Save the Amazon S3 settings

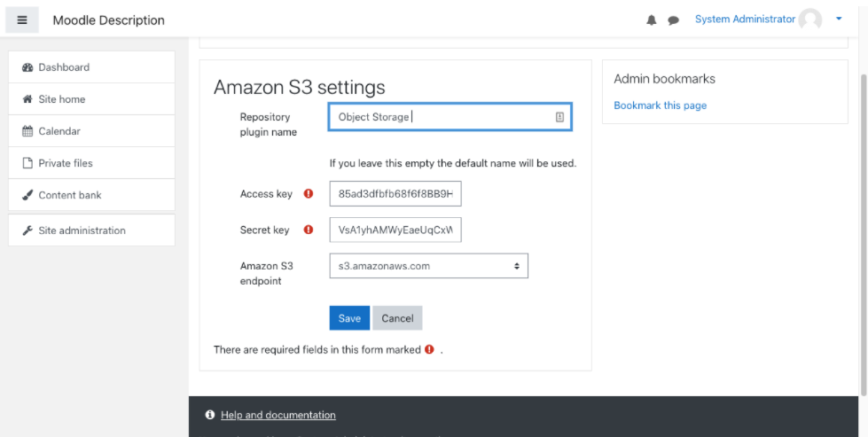tap(349, 318)
